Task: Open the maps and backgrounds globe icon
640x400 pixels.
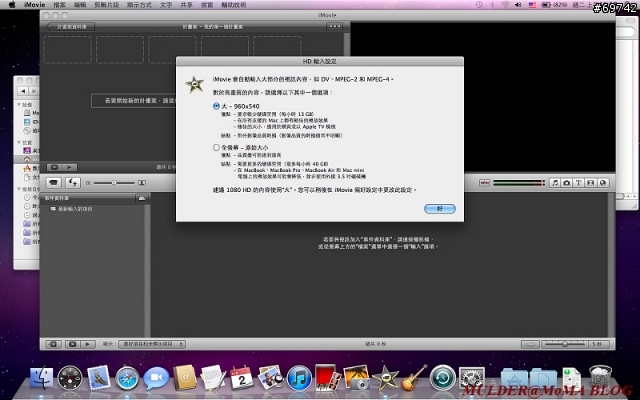Action: click(x=603, y=183)
